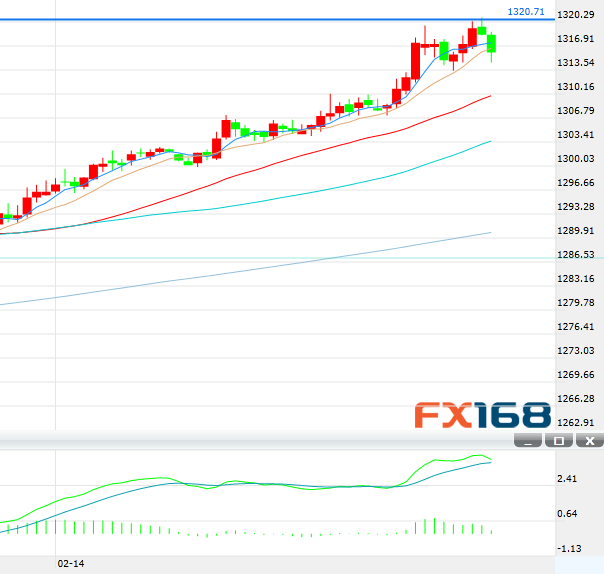Select the last green candlestick on the right
The width and height of the screenshot is (604, 574).
[x=491, y=43]
